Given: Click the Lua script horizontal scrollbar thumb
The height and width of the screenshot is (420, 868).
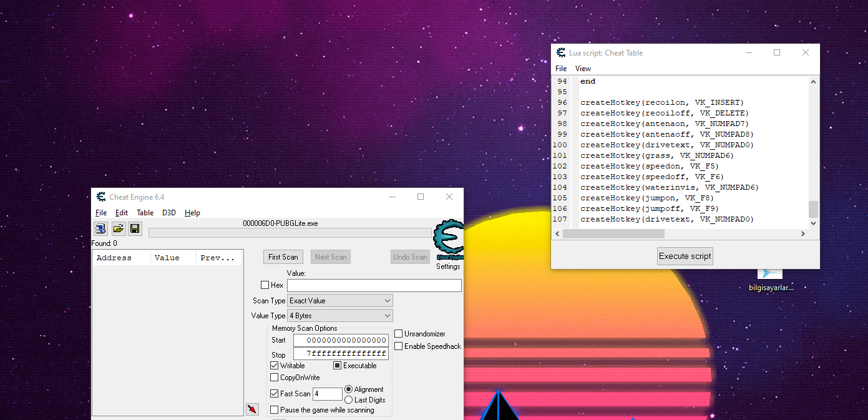Looking at the screenshot, I should (613, 233).
